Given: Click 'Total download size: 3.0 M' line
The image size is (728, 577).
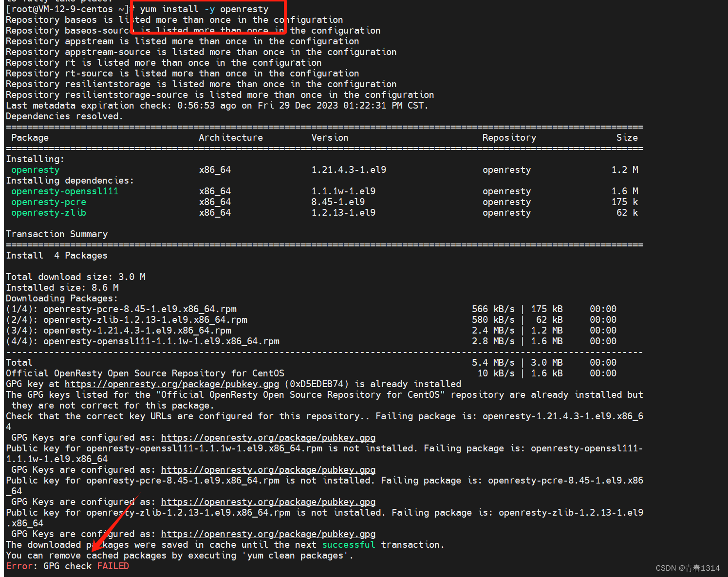Looking at the screenshot, I should coord(75,277).
